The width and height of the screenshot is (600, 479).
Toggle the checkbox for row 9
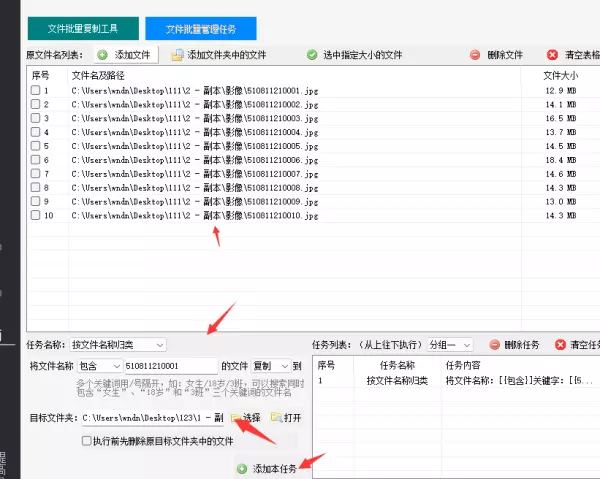pos(35,201)
